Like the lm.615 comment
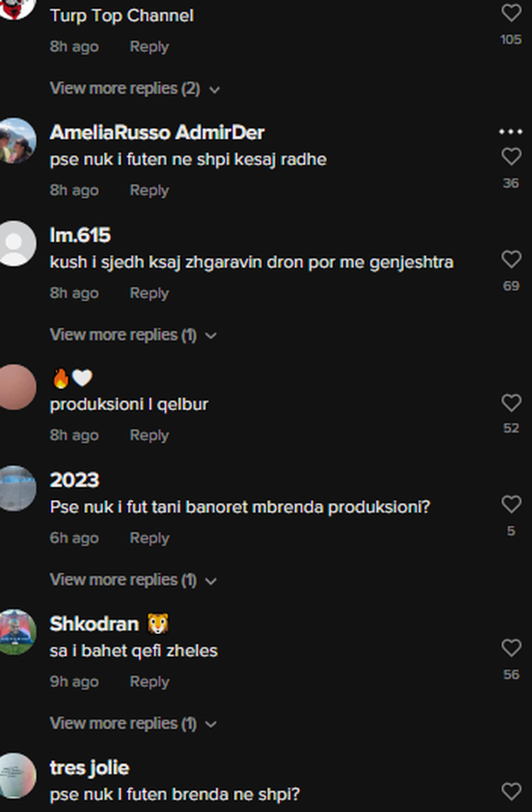This screenshot has width=532, height=812. [x=510, y=259]
